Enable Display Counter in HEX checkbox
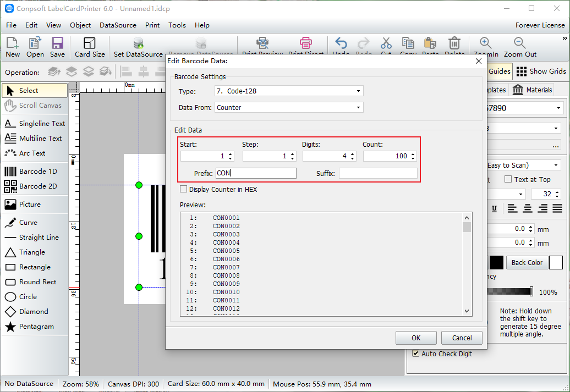The height and width of the screenshot is (392, 570). (184, 189)
